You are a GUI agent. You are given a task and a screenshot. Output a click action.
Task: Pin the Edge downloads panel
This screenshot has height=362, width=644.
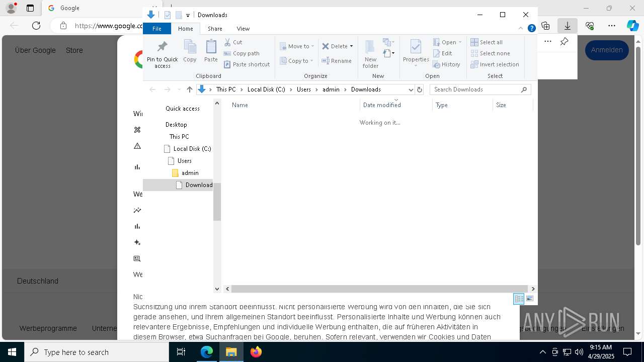565,42
